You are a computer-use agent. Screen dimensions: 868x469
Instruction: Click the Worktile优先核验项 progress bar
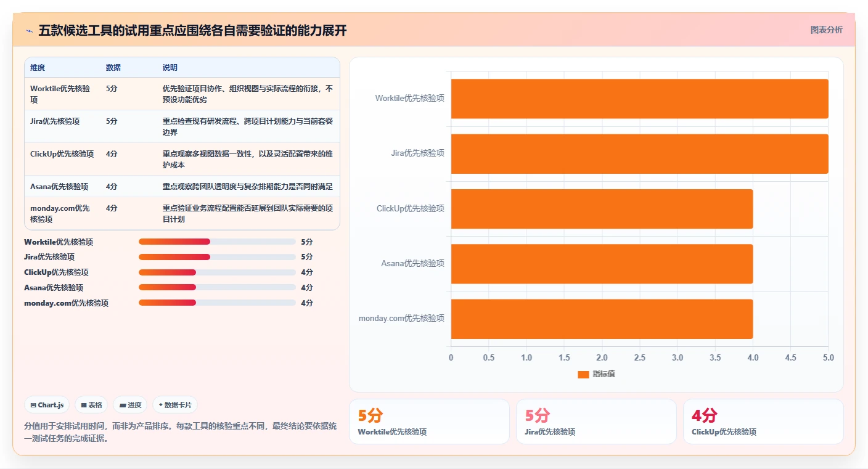click(217, 242)
